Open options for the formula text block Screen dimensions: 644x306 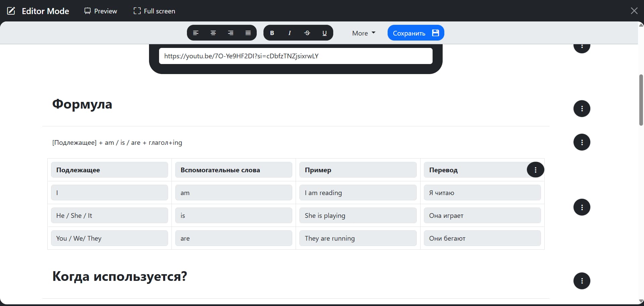point(582,142)
